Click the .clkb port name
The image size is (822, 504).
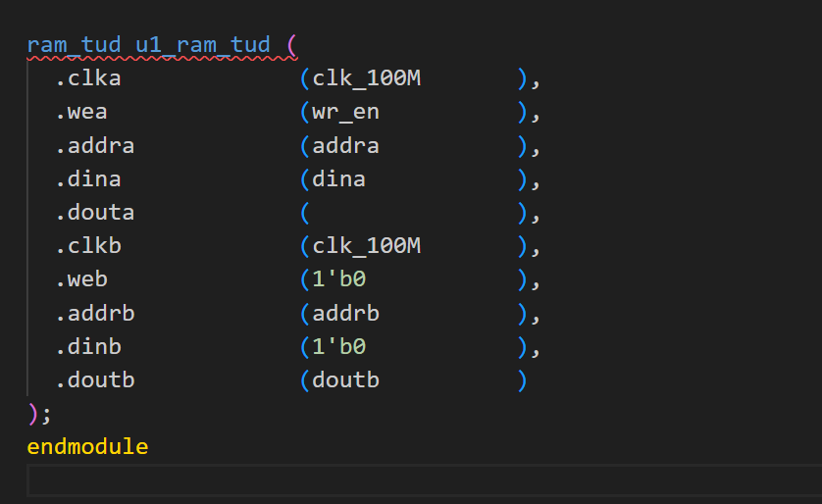(88, 246)
